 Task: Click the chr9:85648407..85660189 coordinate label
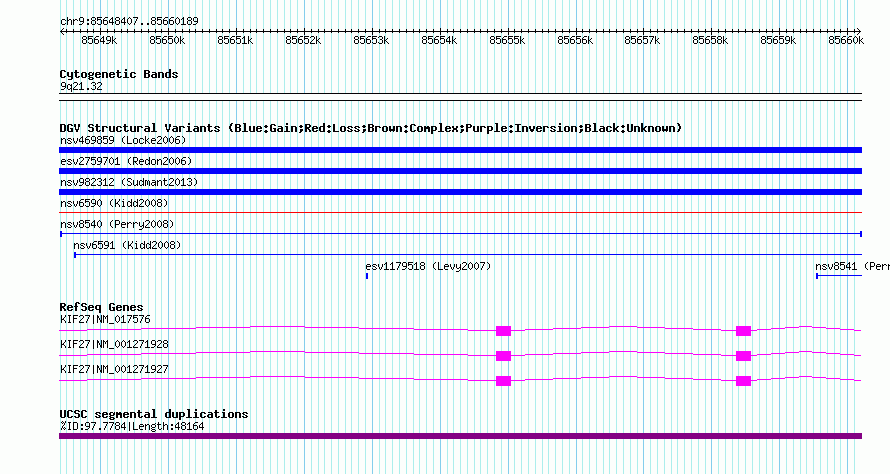pyautogui.click(x=129, y=21)
